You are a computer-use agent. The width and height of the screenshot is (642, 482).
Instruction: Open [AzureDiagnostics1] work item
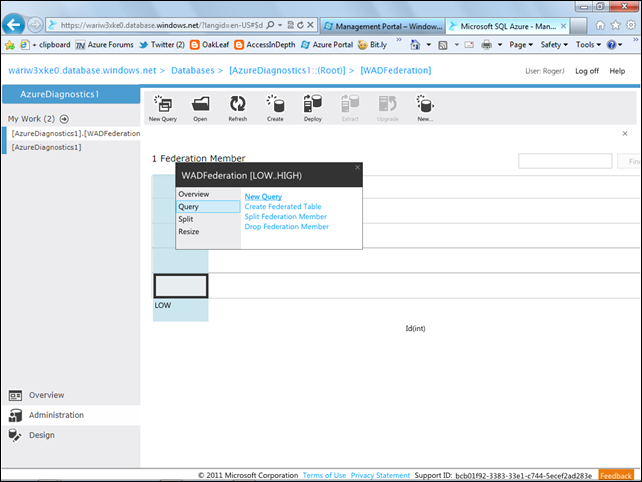(46, 147)
